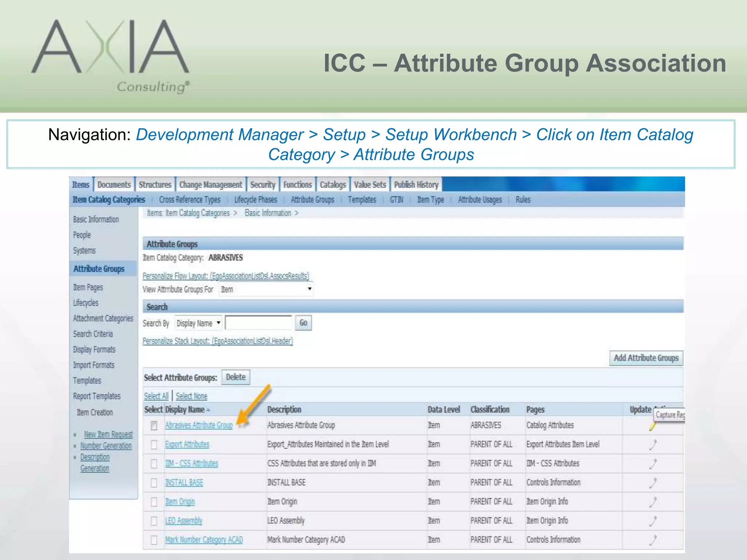Check the LEO Assembly checkbox

point(154,521)
